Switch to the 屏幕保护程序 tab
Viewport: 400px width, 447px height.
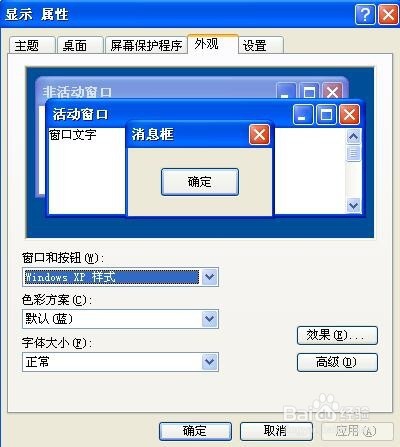click(146, 45)
